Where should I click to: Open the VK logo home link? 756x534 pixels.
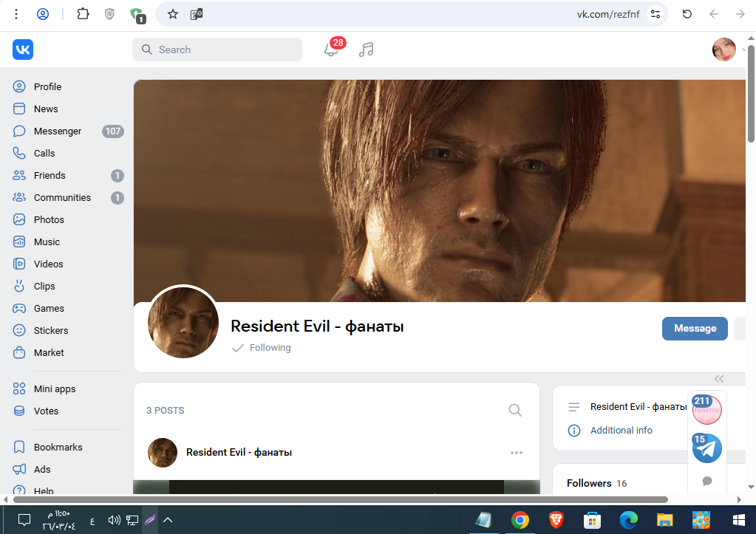[23, 49]
